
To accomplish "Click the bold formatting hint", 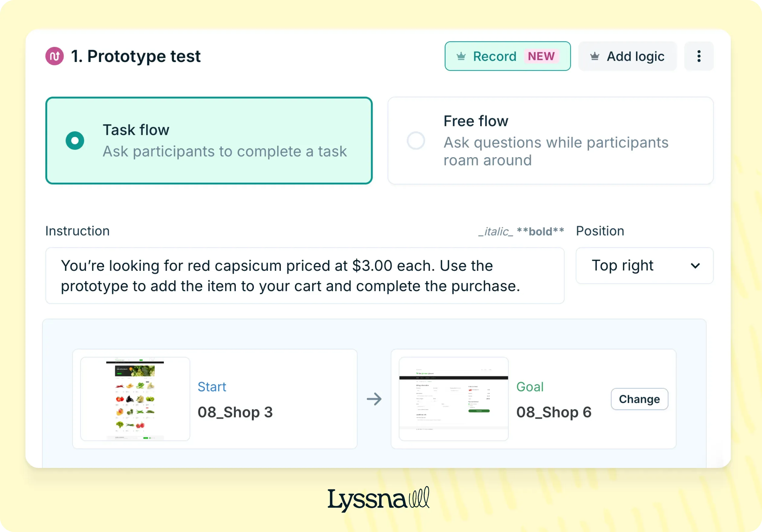I will pyautogui.click(x=539, y=231).
